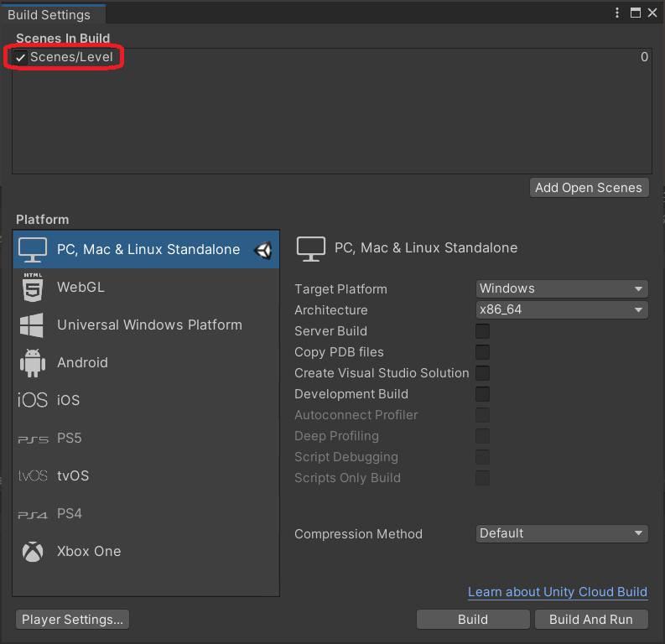
Task: Maximize the Build Settings window
Action: coord(636,13)
